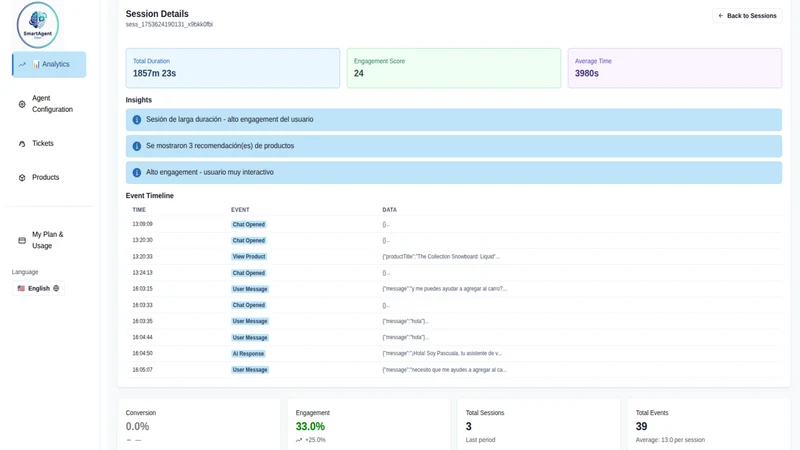Viewport: 800px width, 450px height.
Task: Click the DATA column header
Action: pos(389,210)
